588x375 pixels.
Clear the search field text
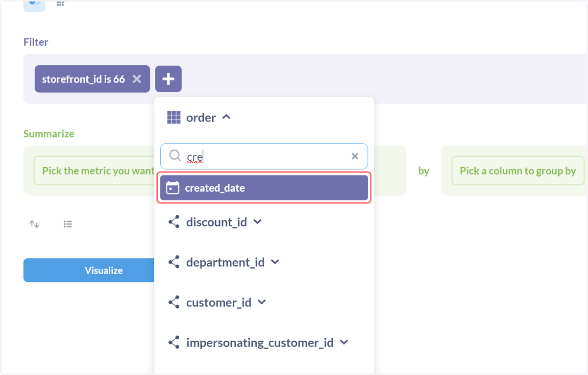[x=355, y=156]
